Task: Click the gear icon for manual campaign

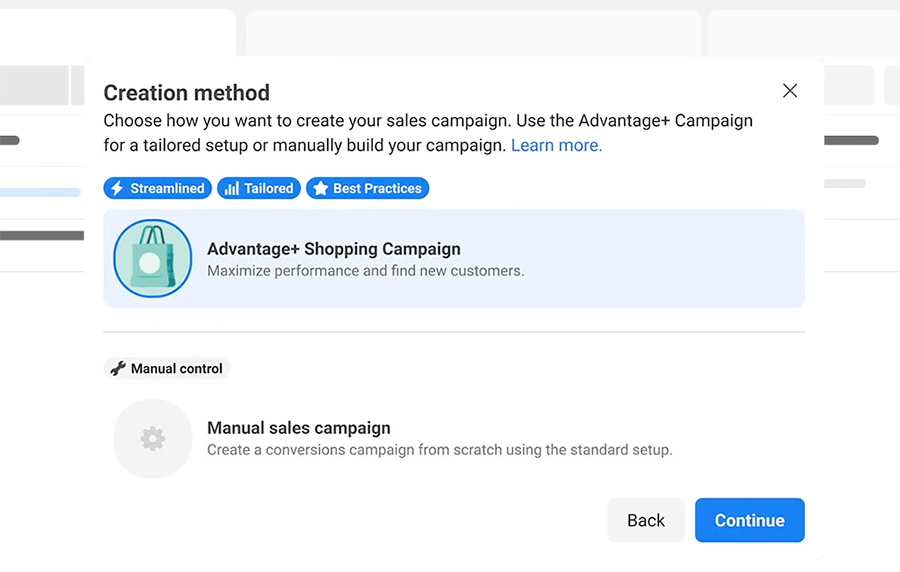Action: 153,438
